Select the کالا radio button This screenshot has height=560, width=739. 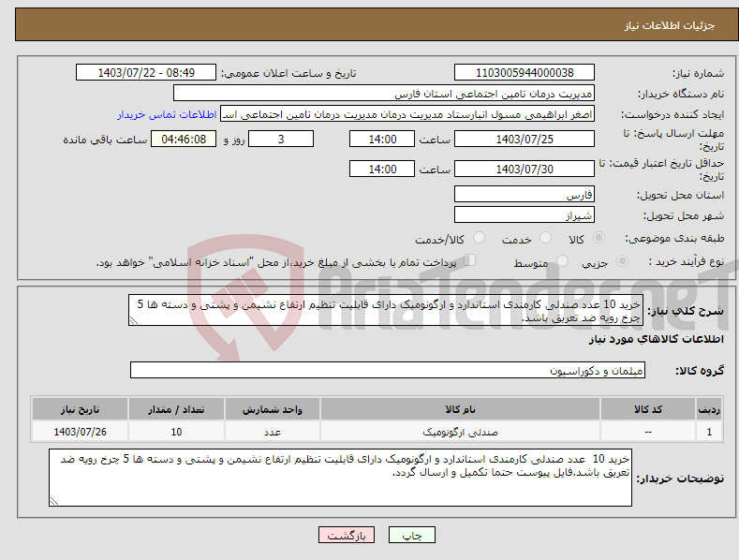click(x=599, y=238)
